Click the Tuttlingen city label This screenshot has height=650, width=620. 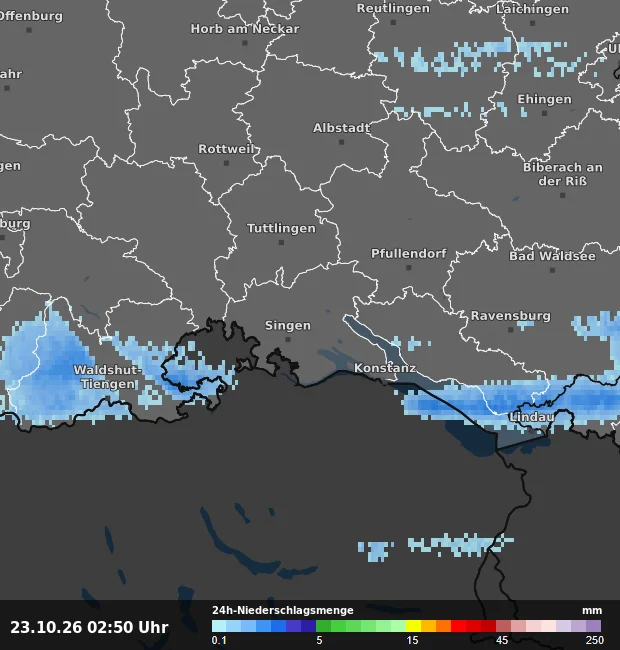click(x=281, y=228)
